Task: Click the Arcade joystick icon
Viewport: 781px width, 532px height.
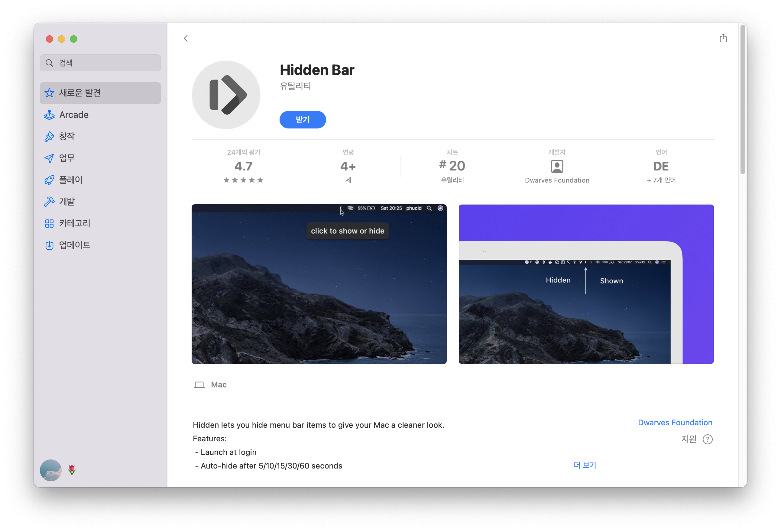Action: click(x=49, y=115)
